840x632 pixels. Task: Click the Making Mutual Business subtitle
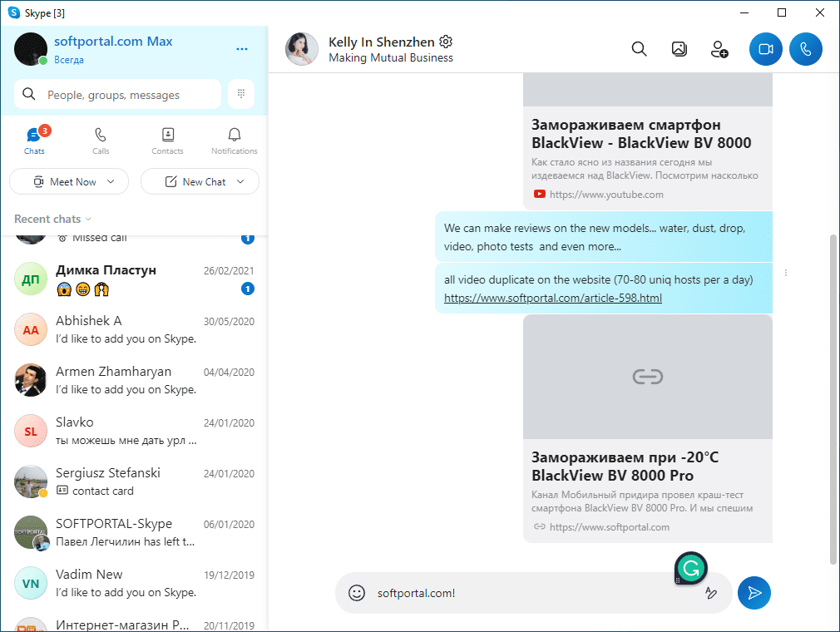click(391, 58)
